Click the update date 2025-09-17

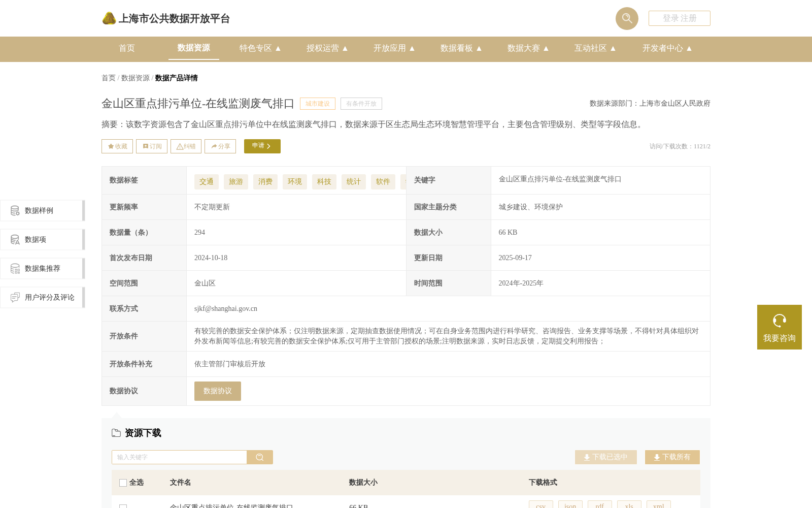click(515, 258)
